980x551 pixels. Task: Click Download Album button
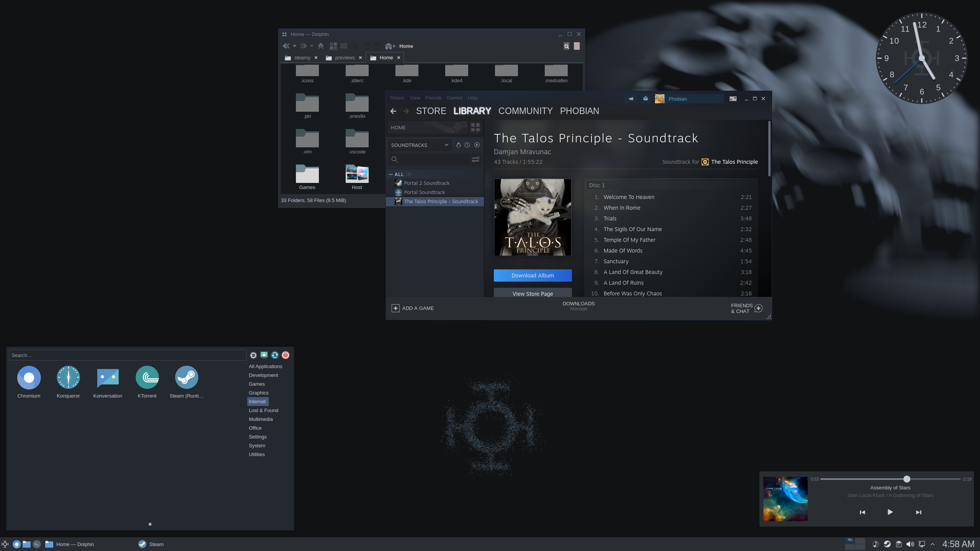click(x=532, y=275)
